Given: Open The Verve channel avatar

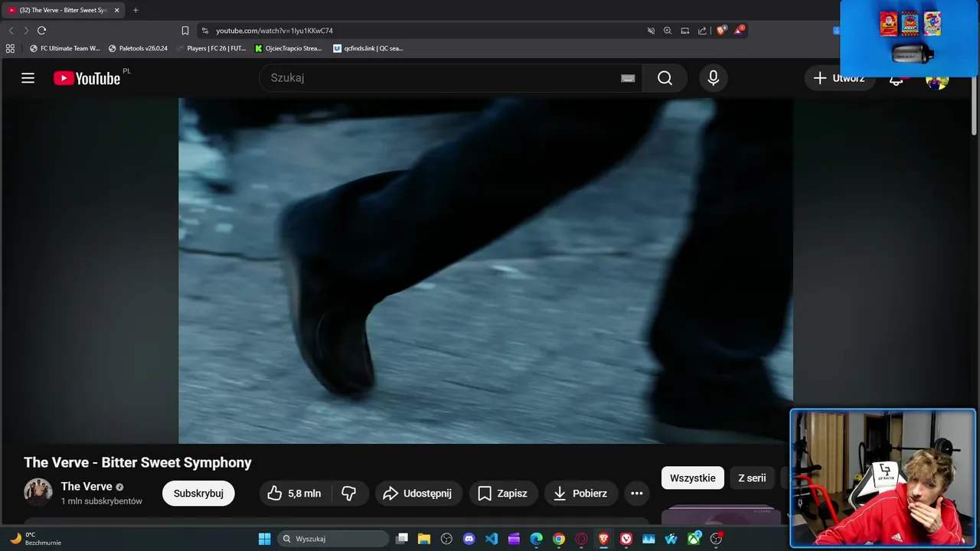Looking at the screenshot, I should tap(38, 493).
